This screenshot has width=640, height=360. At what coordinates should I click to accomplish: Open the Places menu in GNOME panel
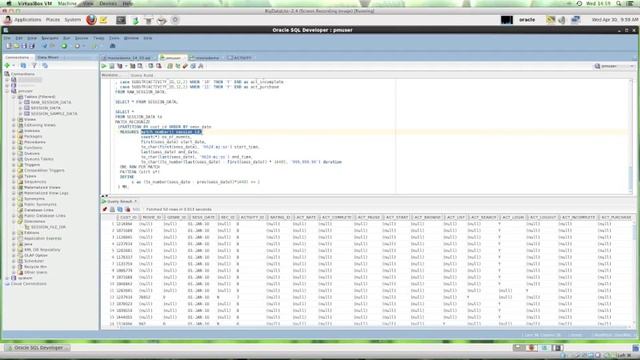(x=52, y=20)
